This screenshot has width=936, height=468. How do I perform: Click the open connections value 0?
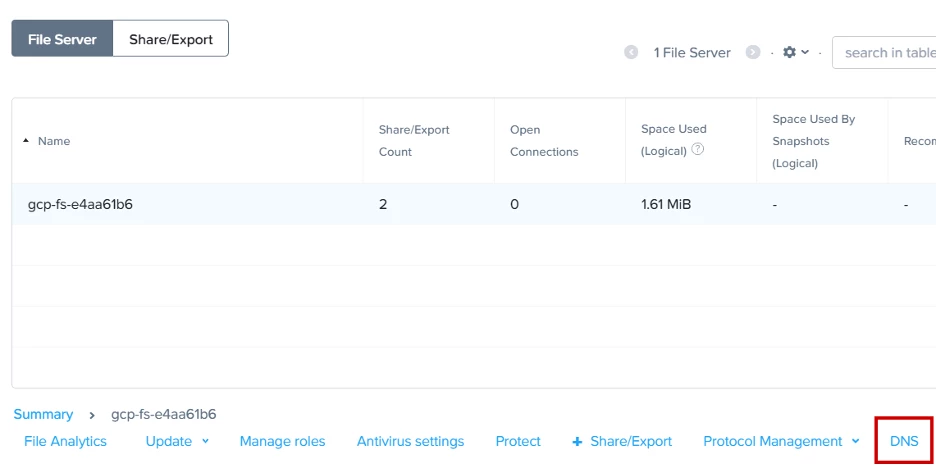pyautogui.click(x=514, y=204)
